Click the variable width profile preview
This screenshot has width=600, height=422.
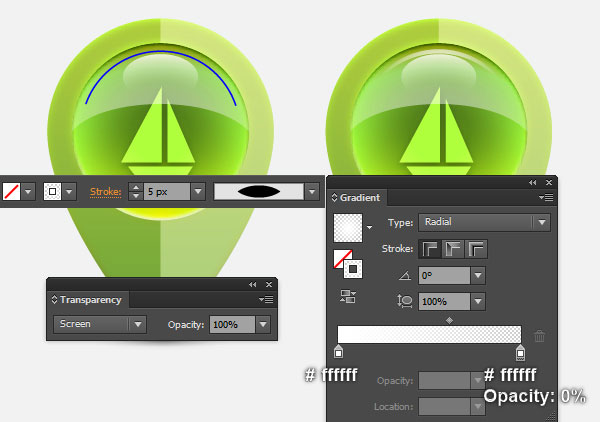(259, 191)
